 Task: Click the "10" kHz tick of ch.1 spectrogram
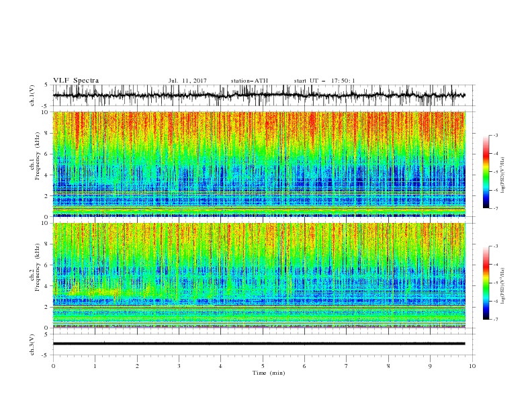tap(45, 112)
